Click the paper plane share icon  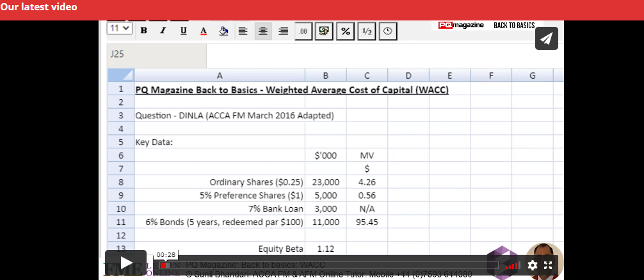pyautogui.click(x=546, y=38)
